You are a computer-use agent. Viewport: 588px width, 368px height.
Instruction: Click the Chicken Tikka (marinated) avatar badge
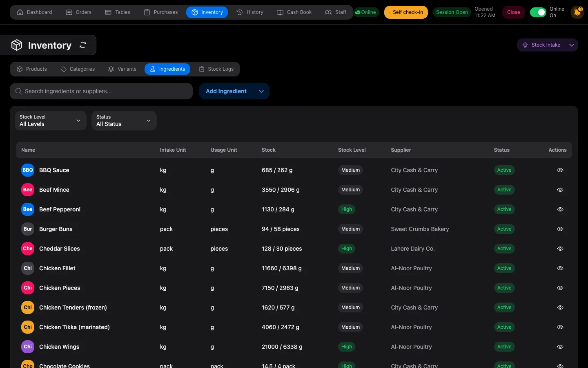pyautogui.click(x=28, y=327)
